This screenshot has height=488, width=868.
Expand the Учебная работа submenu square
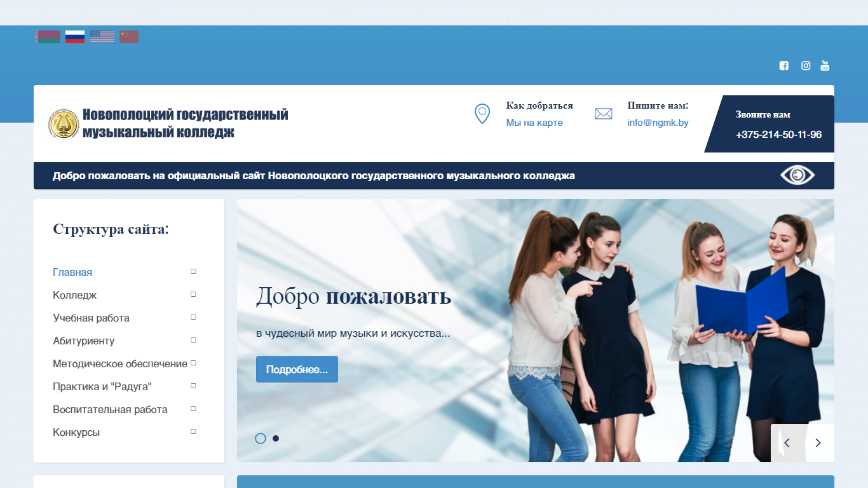click(x=194, y=317)
